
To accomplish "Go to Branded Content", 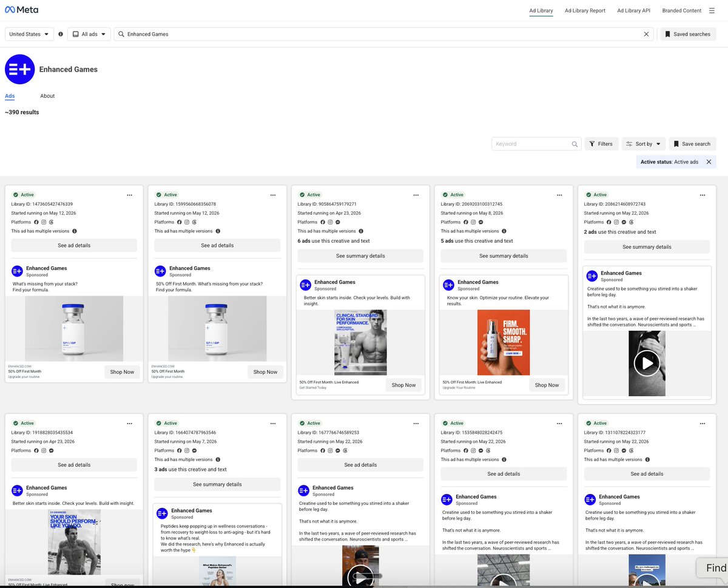I will point(682,10).
